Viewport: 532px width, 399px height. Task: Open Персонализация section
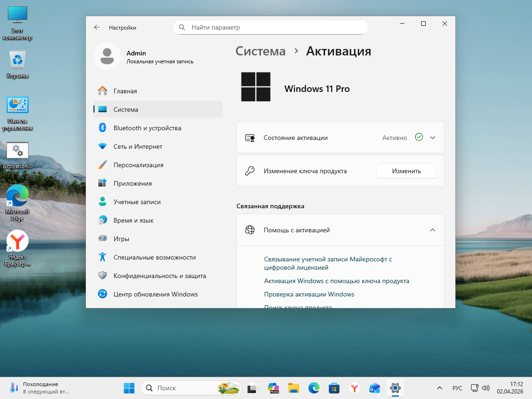coord(138,165)
